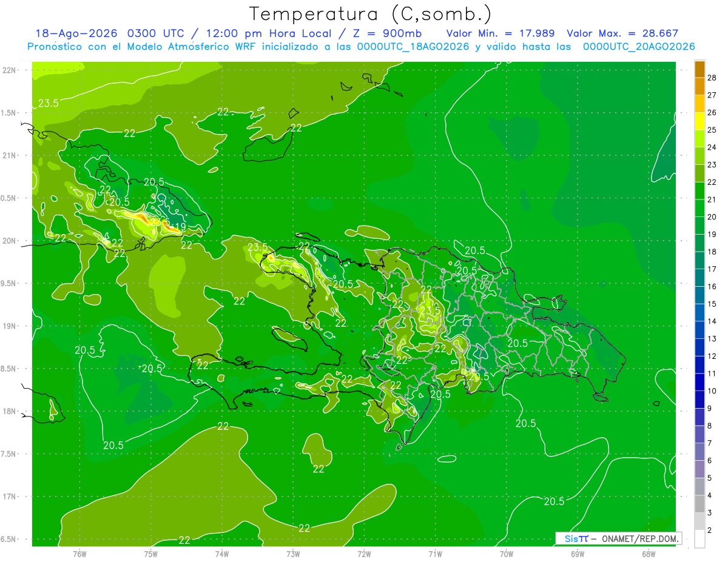
Task: Click the latitude axis label "20N"
Action: pos(9,241)
